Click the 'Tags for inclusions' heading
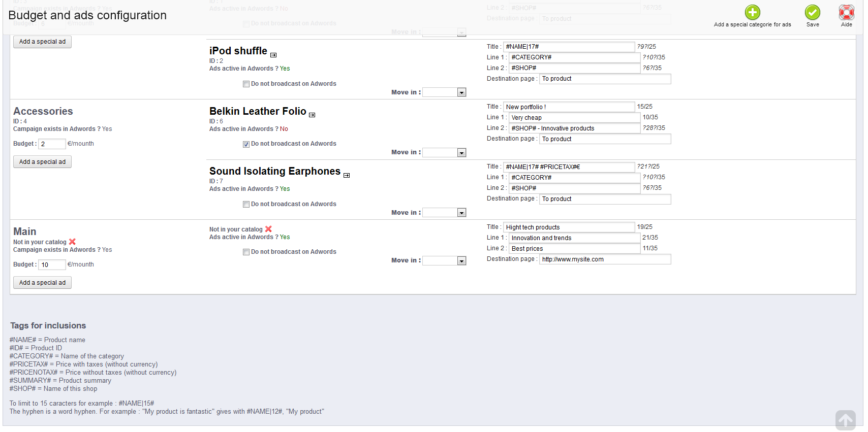The height and width of the screenshot is (432, 868). coord(48,326)
